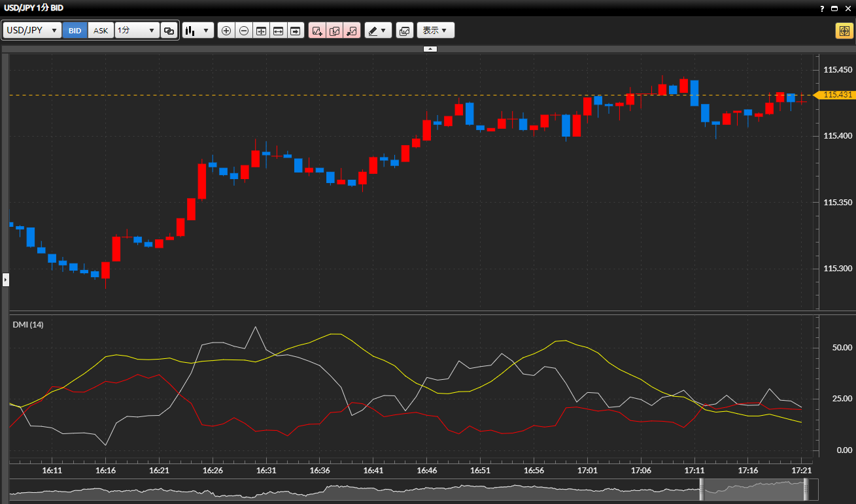
Task: Jump to latest candle arrow icon
Action: (296, 31)
